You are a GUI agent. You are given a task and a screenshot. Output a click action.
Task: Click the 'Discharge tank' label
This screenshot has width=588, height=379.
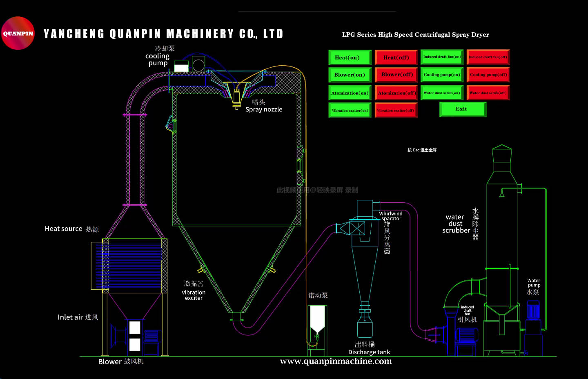pyautogui.click(x=369, y=352)
